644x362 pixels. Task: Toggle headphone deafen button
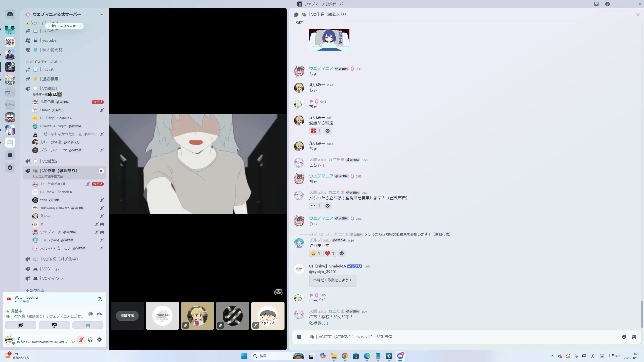[90, 340]
